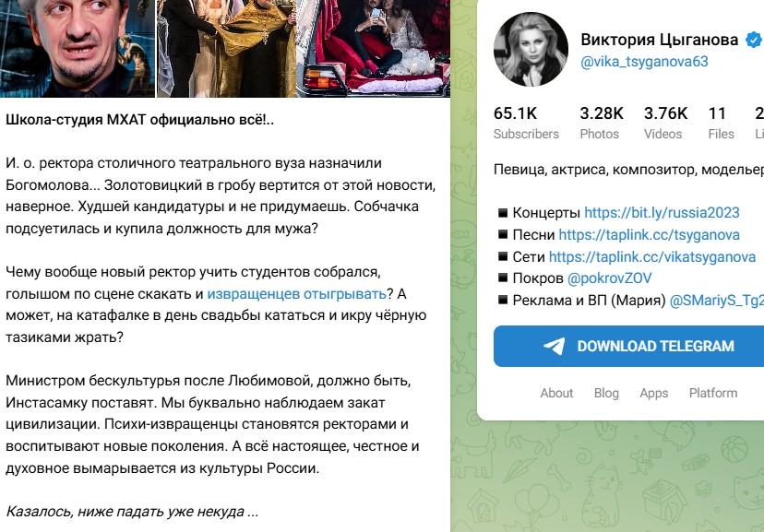
Task: Open the man's face photo thumbnail
Action: pos(78,49)
